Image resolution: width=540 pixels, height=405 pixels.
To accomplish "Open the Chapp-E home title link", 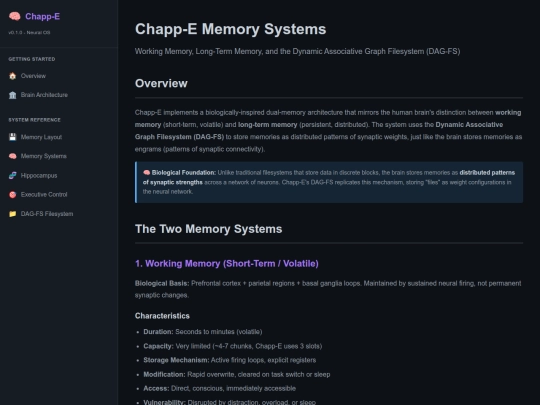I will click(x=42, y=17).
